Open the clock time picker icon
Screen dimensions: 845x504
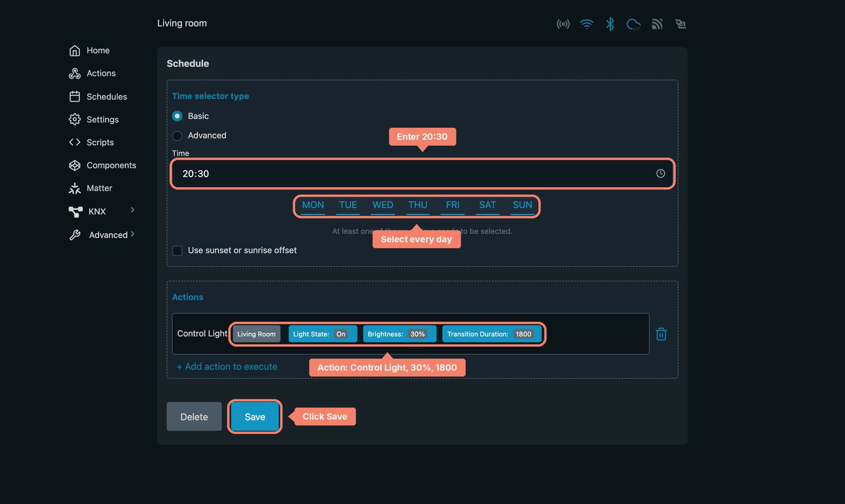click(x=661, y=174)
